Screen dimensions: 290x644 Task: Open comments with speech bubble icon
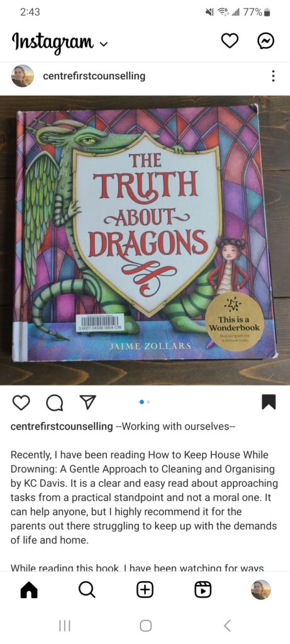point(54,402)
